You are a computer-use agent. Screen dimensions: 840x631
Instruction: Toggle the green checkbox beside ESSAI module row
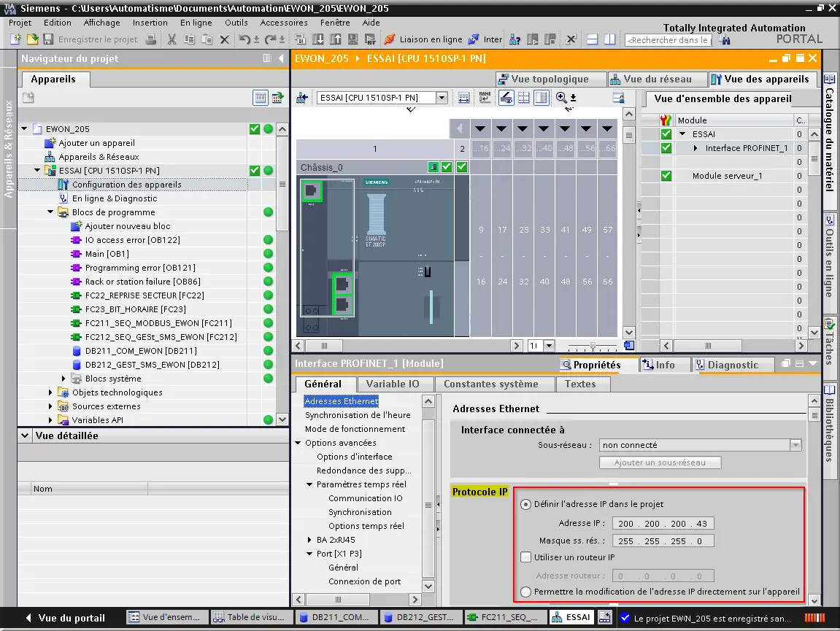click(666, 134)
